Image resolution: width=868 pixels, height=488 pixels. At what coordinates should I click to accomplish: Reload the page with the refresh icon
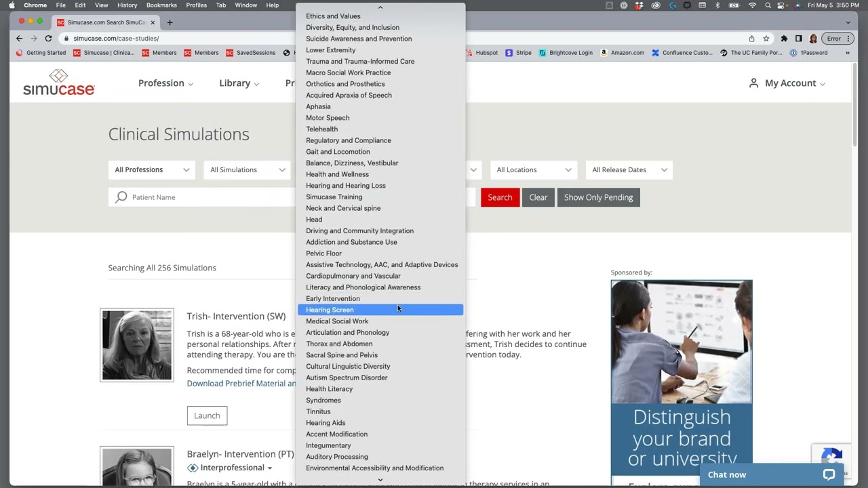tap(48, 39)
